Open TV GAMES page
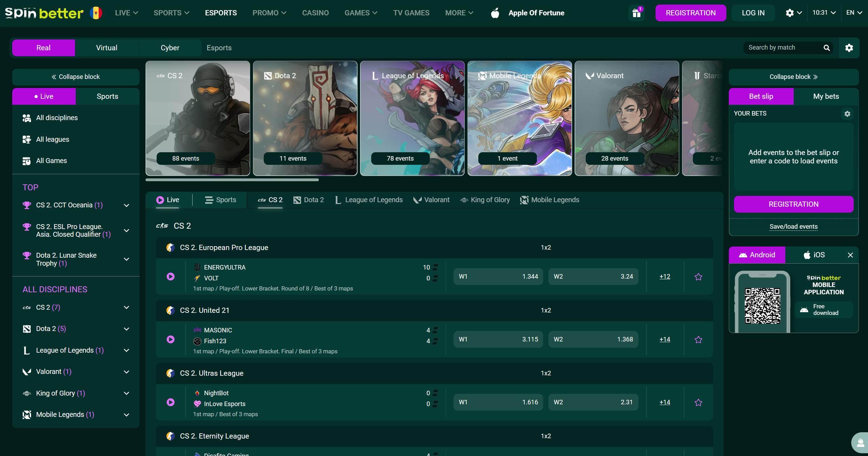 [411, 13]
